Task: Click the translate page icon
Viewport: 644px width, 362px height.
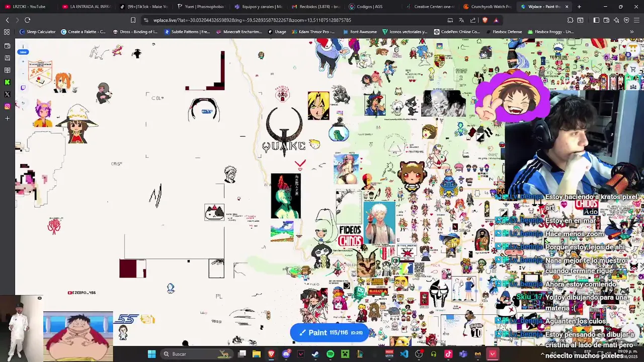Action: 461,20
